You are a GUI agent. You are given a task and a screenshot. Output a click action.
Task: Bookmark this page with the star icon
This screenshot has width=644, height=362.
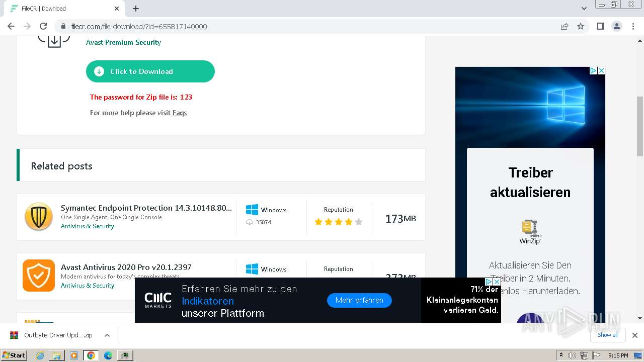click(x=581, y=27)
